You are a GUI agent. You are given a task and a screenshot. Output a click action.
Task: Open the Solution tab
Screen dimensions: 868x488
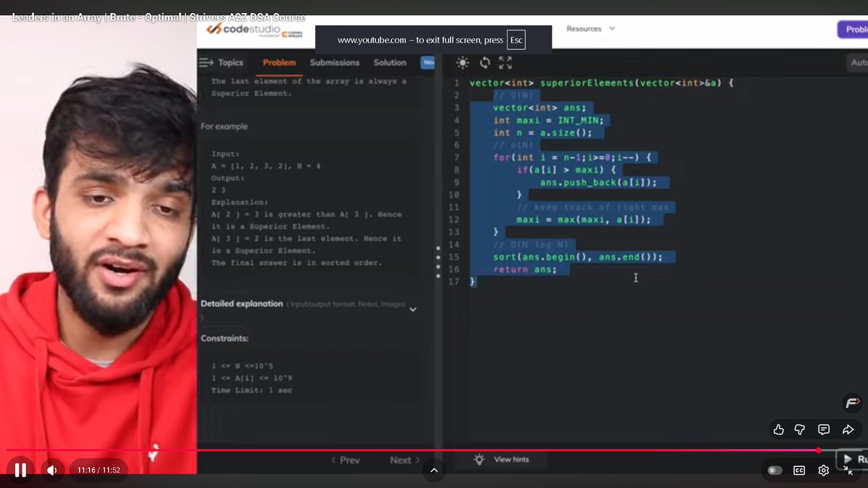tap(389, 62)
